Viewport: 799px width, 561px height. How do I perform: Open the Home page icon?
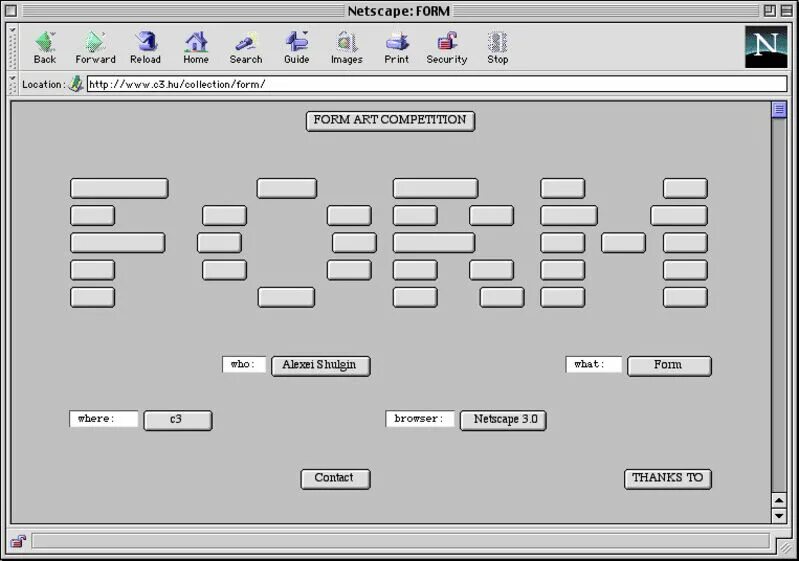(x=196, y=47)
